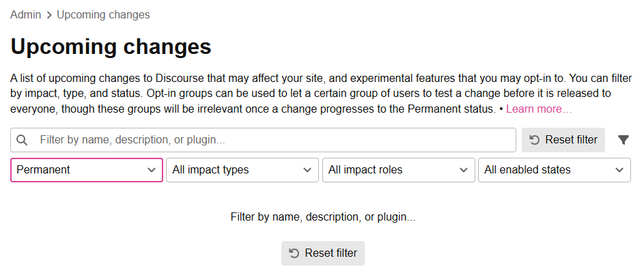Open the All enabled states dropdown
Screen dimensions: 644x280
555,170
